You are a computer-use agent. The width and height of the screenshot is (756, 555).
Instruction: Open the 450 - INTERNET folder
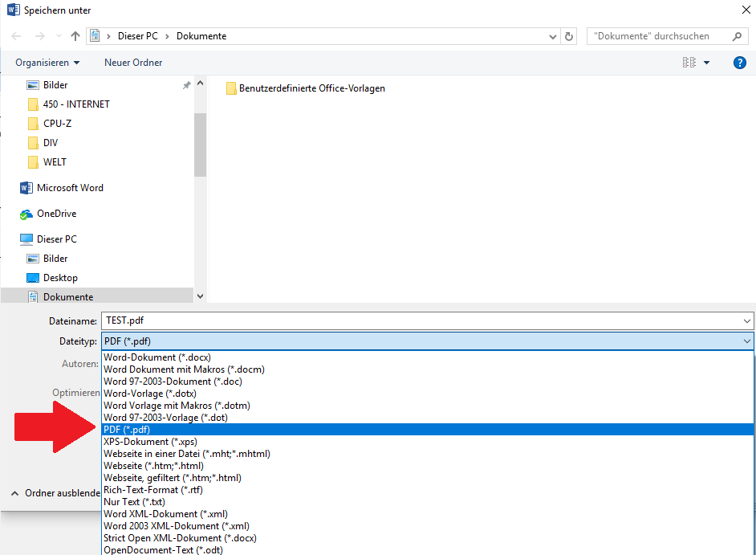coord(68,104)
